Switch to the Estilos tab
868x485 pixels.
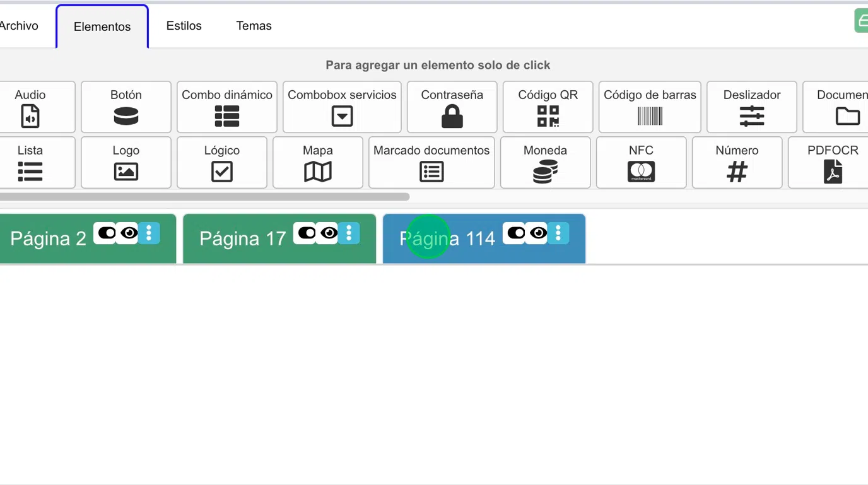click(x=184, y=26)
